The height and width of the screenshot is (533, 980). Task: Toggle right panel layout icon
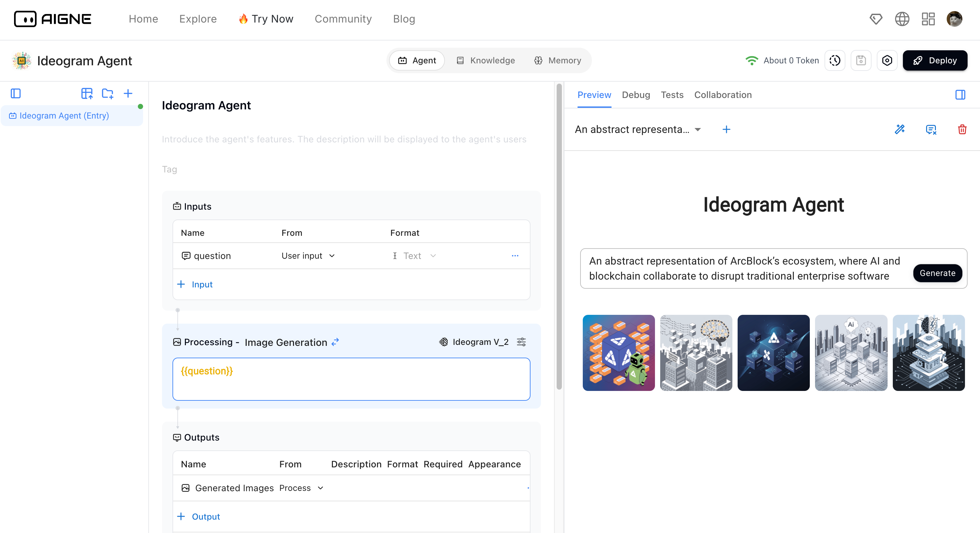[960, 95]
